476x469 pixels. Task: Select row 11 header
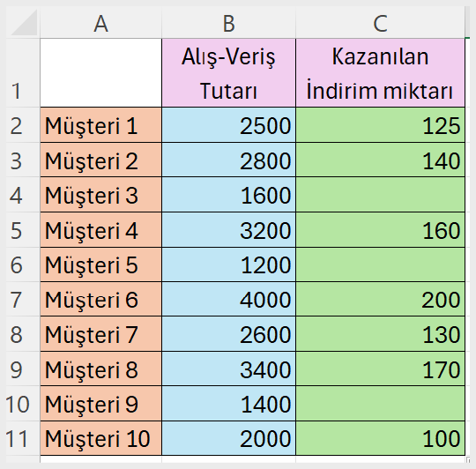(23, 438)
